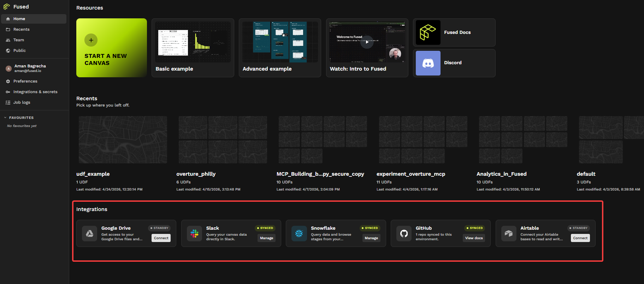Click the Slack integration icon

[x=194, y=234]
